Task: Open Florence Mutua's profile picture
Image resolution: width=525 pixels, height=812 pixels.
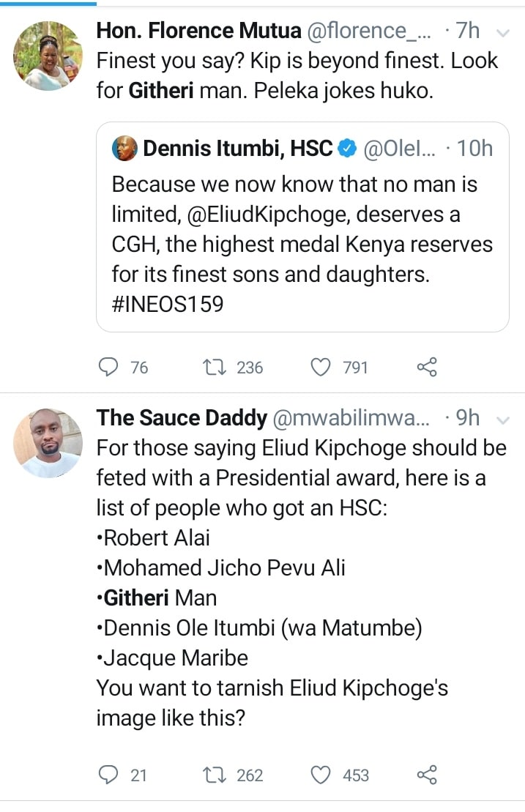Action: tap(48, 56)
